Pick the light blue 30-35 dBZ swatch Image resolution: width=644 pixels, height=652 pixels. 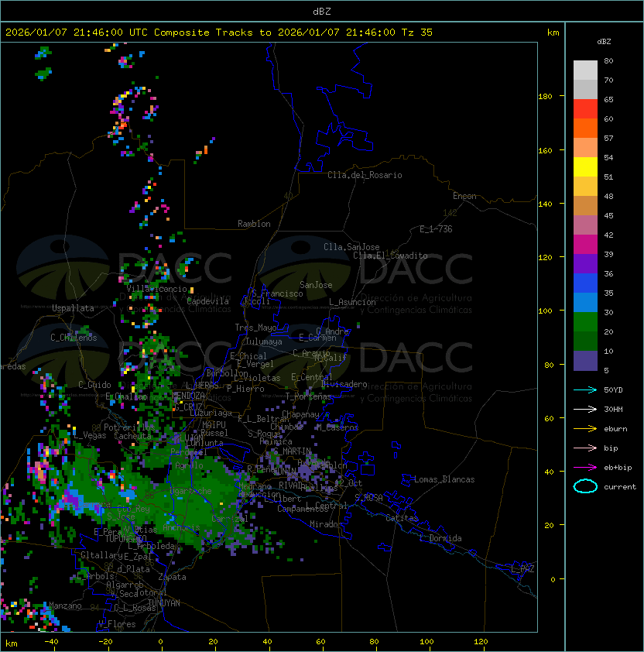(585, 302)
